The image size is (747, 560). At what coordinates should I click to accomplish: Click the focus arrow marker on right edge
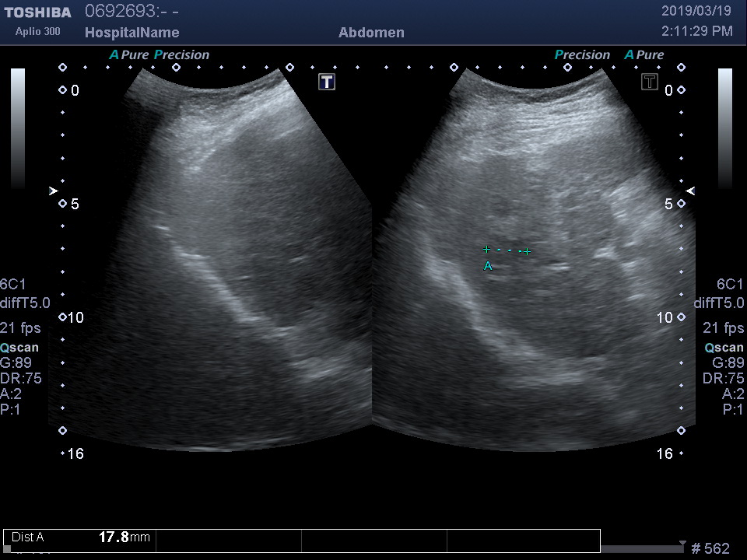690,191
